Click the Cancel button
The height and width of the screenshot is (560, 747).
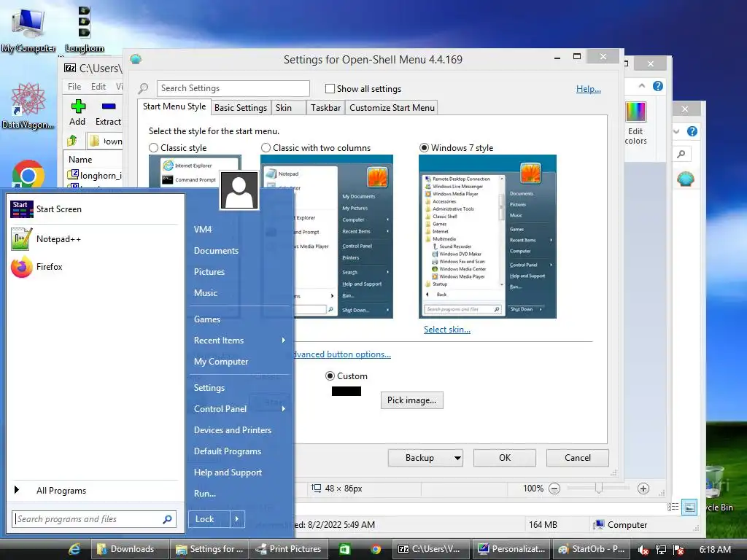tap(578, 458)
